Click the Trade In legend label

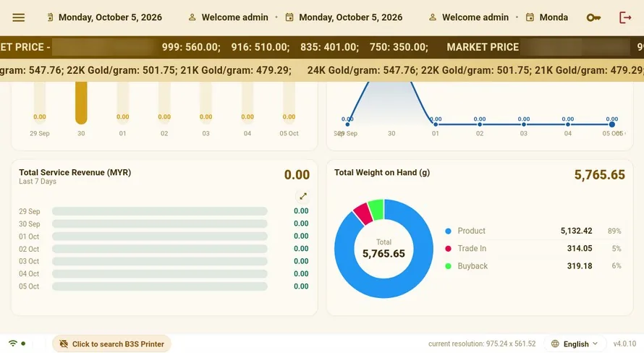click(472, 248)
